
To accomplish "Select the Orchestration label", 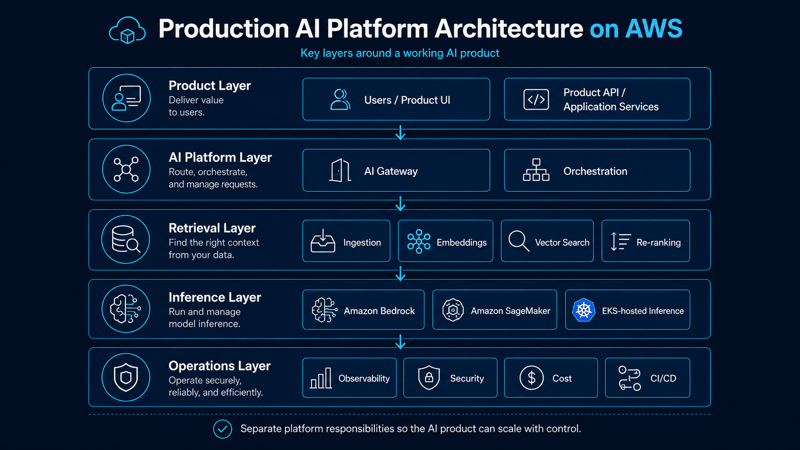I will pyautogui.click(x=595, y=171).
